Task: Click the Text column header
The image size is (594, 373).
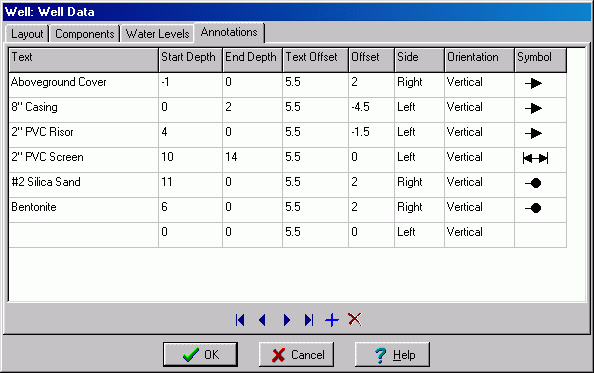Action: (83, 60)
